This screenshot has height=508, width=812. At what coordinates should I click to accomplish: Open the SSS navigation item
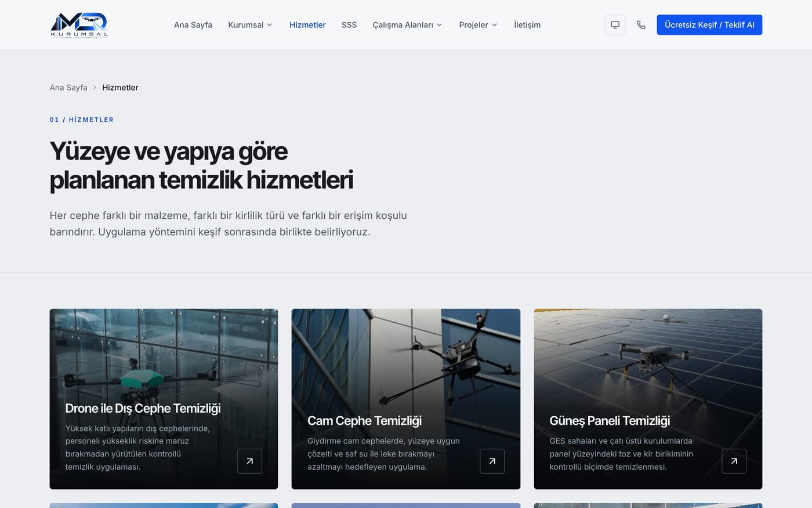[x=349, y=25]
